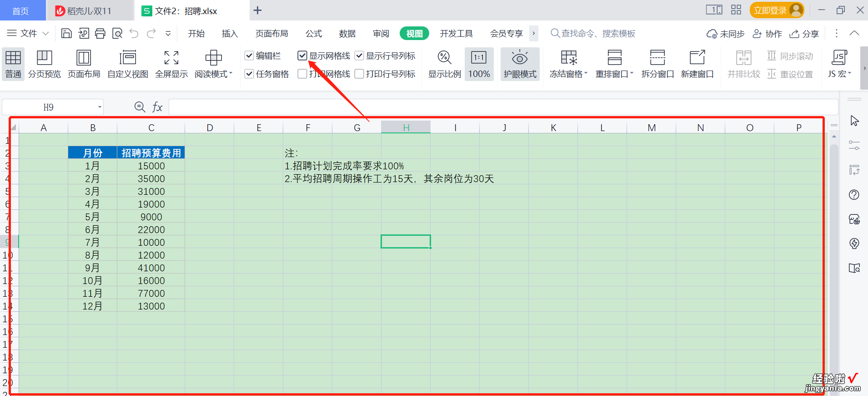The width and height of the screenshot is (868, 396).
Task: Enter Full Screen display (全屏显示)
Action: (171, 64)
